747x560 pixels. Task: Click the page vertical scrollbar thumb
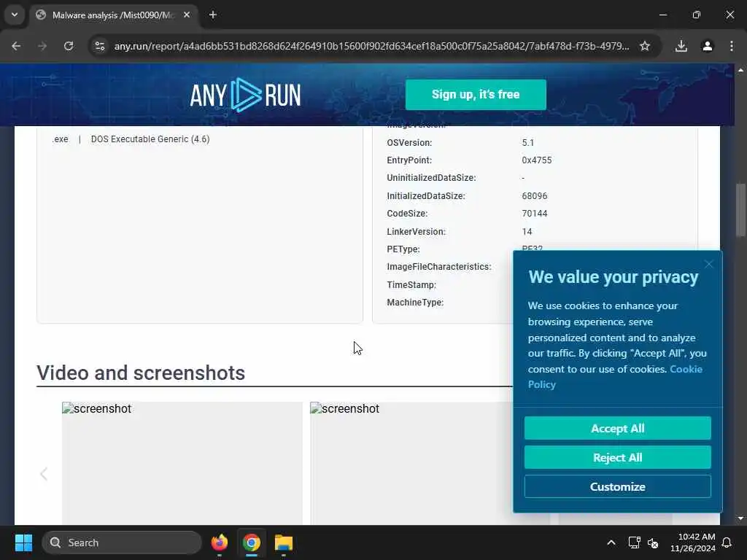pyautogui.click(x=740, y=209)
